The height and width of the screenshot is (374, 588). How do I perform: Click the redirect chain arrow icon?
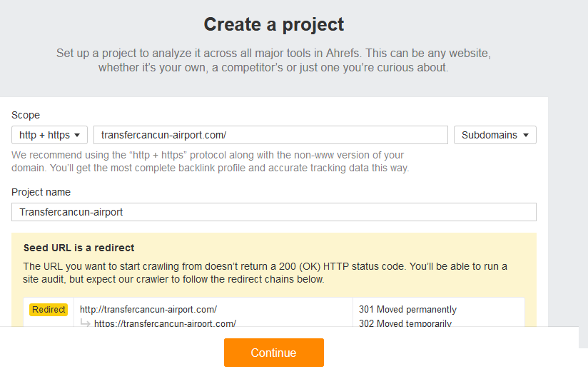[86, 323]
